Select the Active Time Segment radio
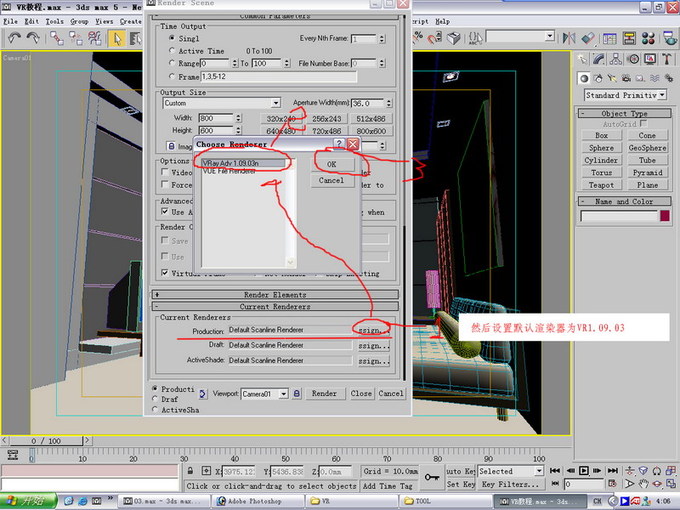Image resolution: width=680 pixels, height=510 pixels. 172,50
